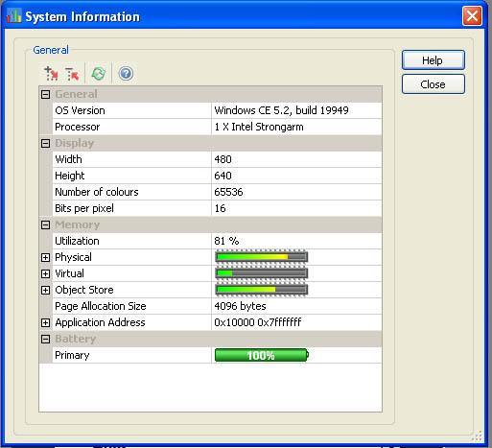Viewport: 492px width, 448px height.
Task: Select the Processor value cell
Action: [x=296, y=127]
